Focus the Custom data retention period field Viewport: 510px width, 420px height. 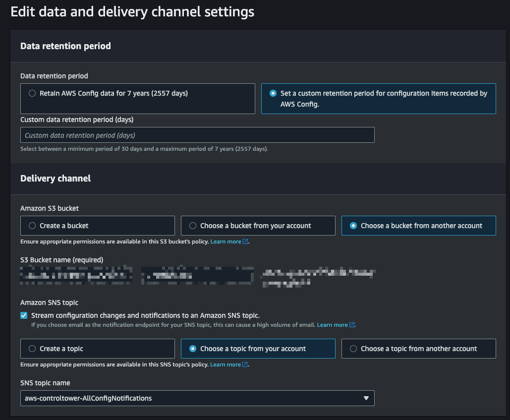tap(197, 135)
